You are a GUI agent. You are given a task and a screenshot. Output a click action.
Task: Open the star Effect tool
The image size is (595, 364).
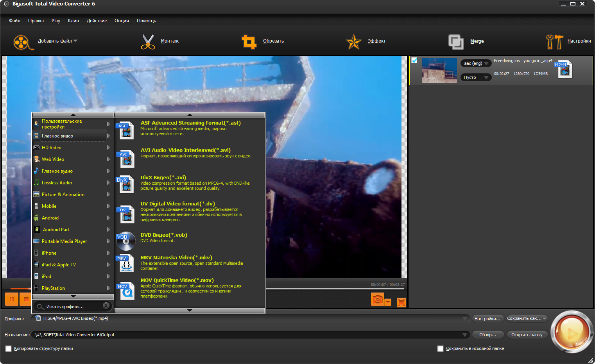coord(353,42)
